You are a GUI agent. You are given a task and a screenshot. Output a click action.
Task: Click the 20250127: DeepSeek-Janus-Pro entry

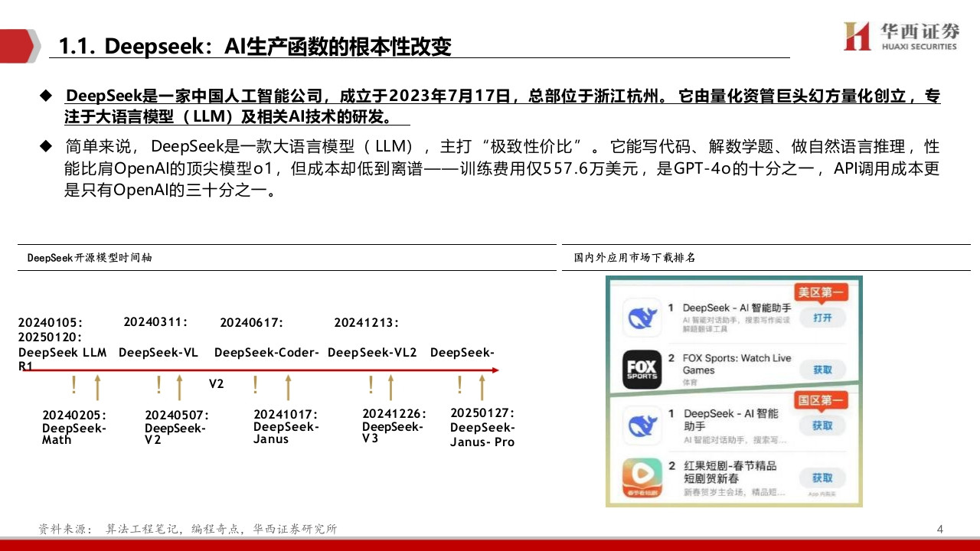pos(482,428)
